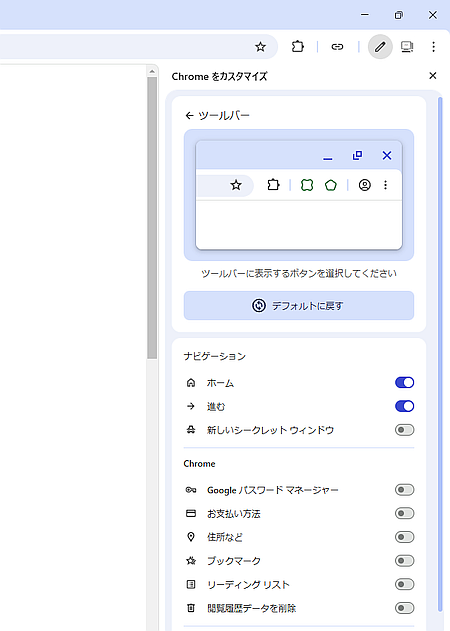Go back from ツールバー with the arrow
450x631 pixels.
(189, 116)
